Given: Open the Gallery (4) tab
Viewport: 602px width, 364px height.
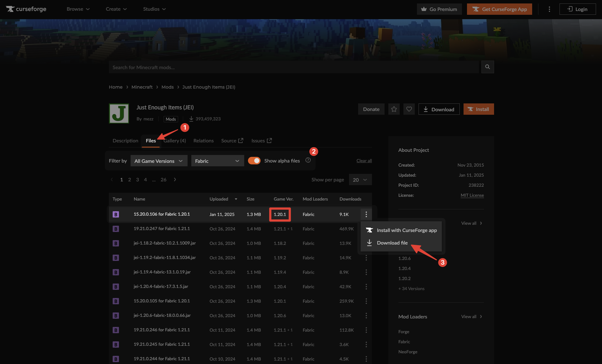Looking at the screenshot, I should click(175, 141).
